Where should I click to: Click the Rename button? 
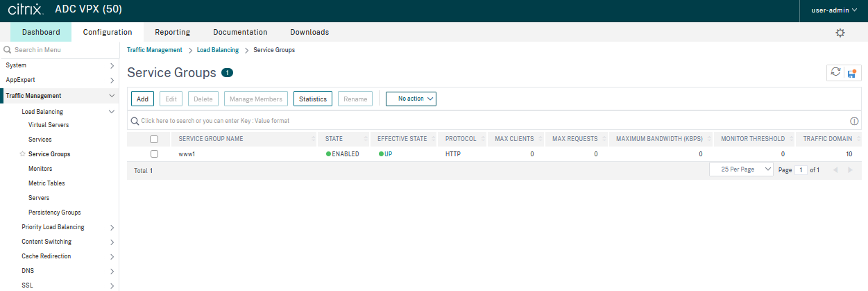coord(355,99)
